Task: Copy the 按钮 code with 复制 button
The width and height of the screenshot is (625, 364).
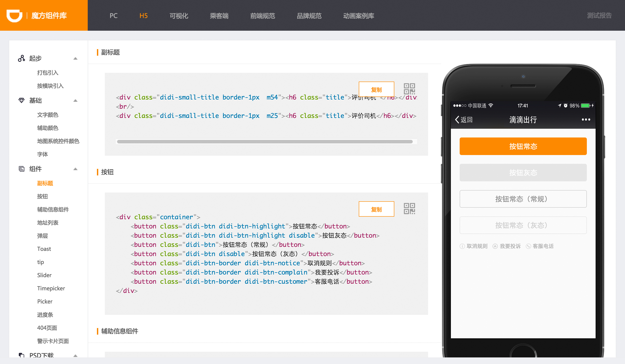Action: click(x=376, y=209)
